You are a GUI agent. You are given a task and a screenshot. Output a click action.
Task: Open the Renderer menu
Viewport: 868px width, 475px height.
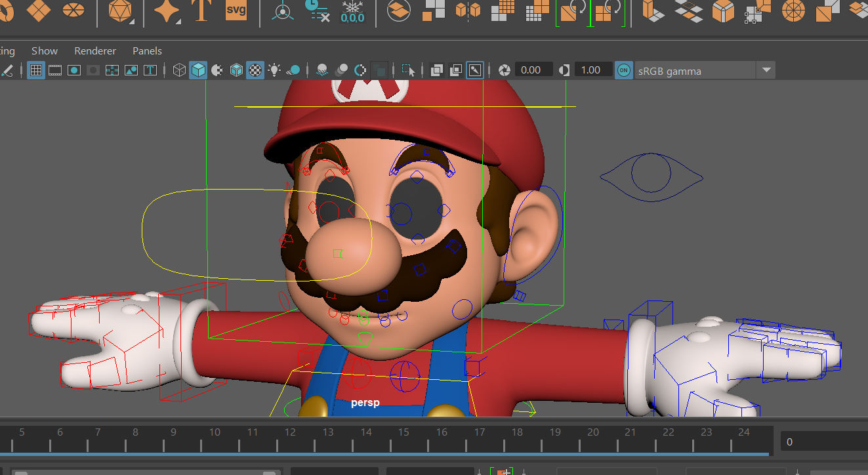[x=95, y=51]
